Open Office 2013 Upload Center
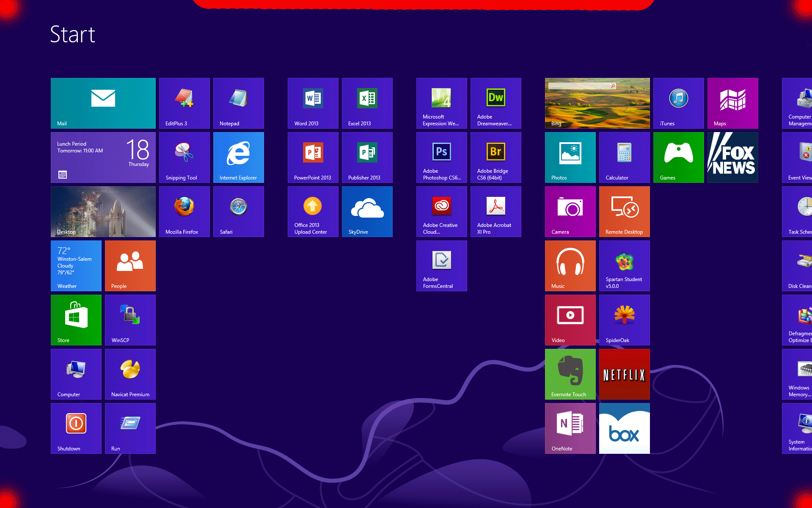Image resolution: width=812 pixels, height=508 pixels. (313, 212)
